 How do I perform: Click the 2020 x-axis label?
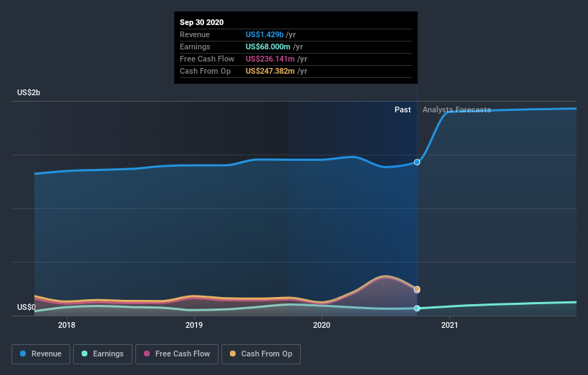(x=322, y=325)
